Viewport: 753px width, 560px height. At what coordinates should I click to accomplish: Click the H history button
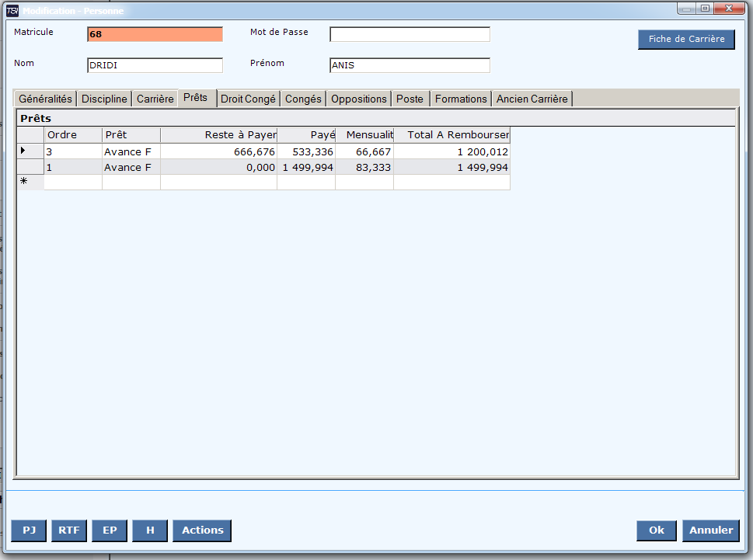(x=150, y=530)
